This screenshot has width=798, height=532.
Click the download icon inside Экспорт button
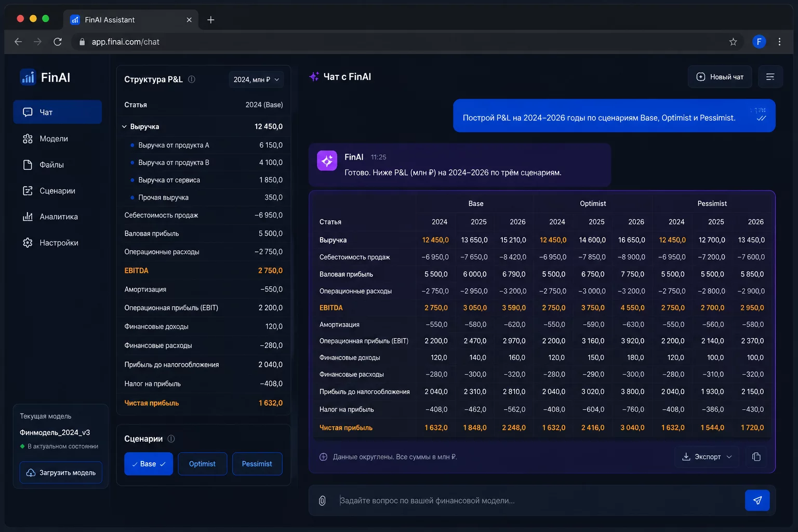[x=686, y=457]
